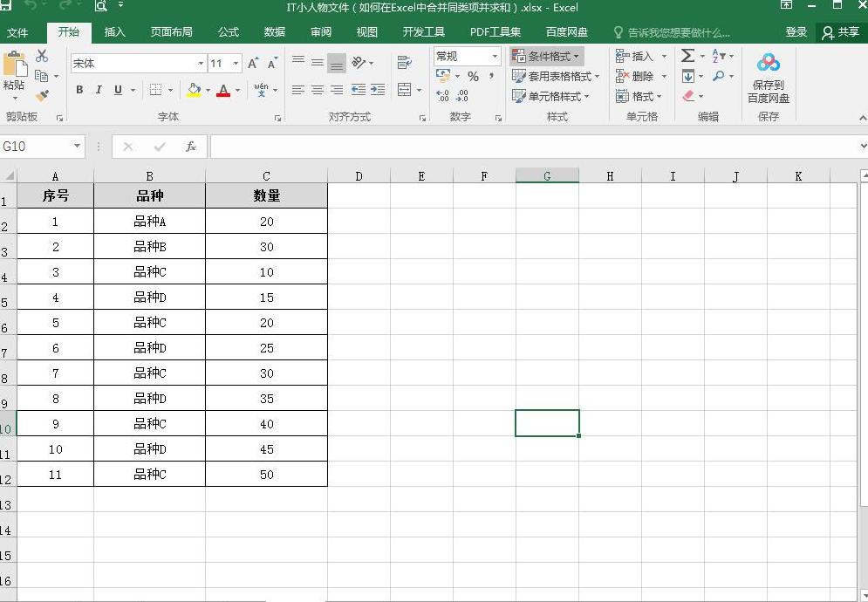Select cell containing 品种A

(x=149, y=221)
